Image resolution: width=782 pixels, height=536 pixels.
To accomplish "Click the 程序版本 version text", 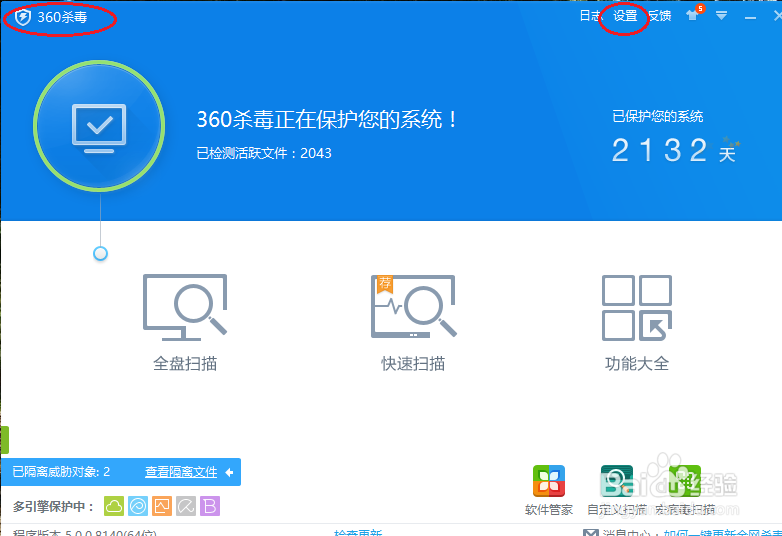I will [x=85, y=533].
